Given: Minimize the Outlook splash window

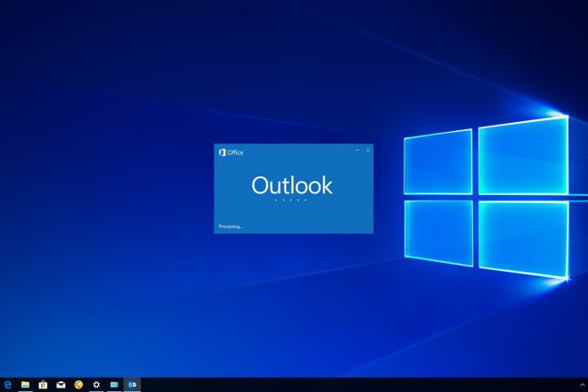Looking at the screenshot, I should (357, 150).
